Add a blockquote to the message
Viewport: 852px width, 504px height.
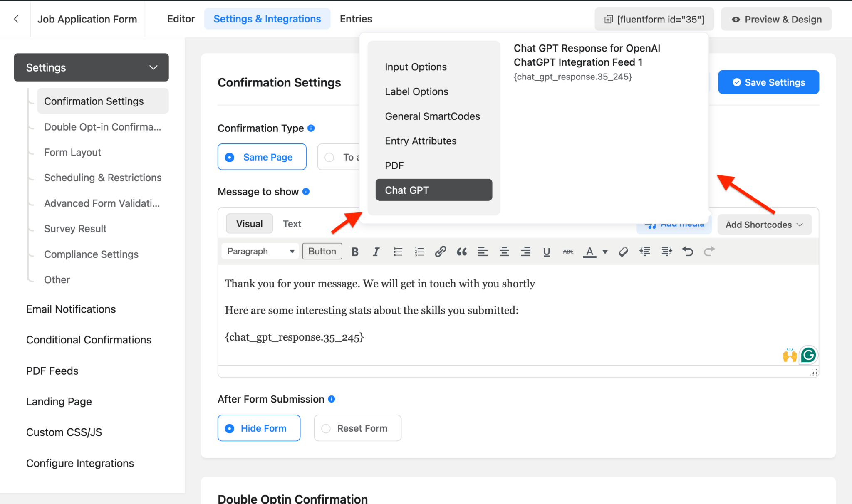(x=461, y=251)
